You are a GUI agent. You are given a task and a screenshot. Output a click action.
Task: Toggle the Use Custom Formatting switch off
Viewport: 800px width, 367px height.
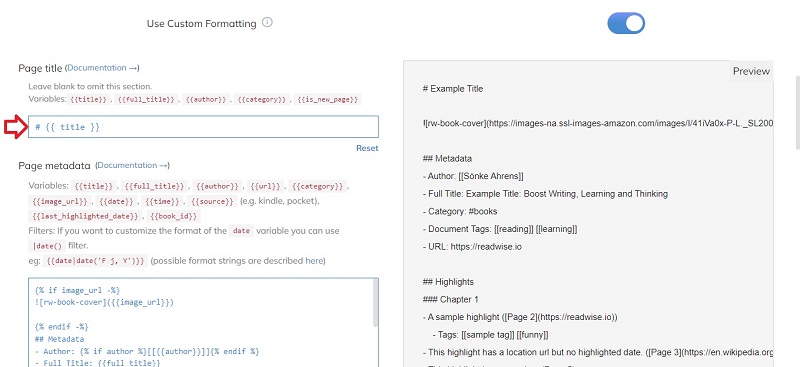[626, 23]
